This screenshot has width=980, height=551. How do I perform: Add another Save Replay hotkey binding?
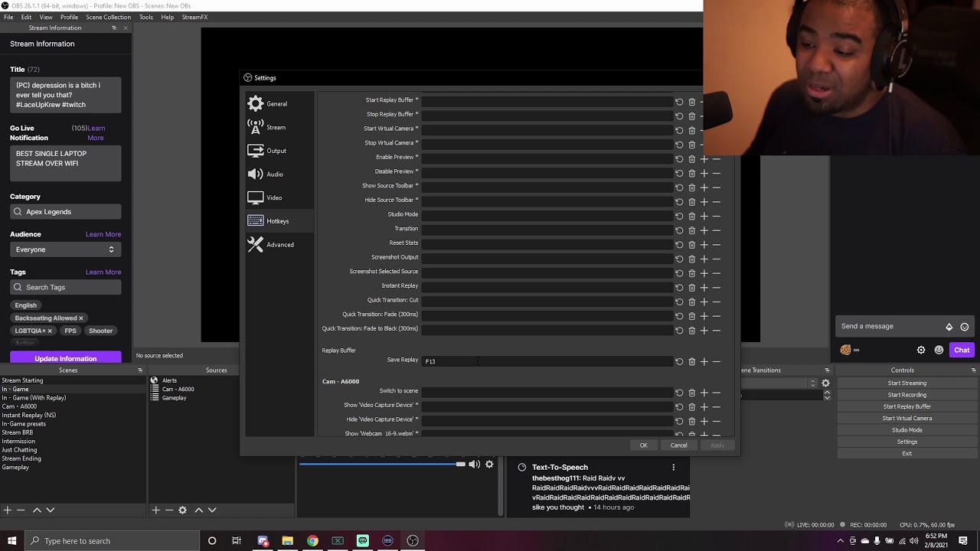coord(704,361)
